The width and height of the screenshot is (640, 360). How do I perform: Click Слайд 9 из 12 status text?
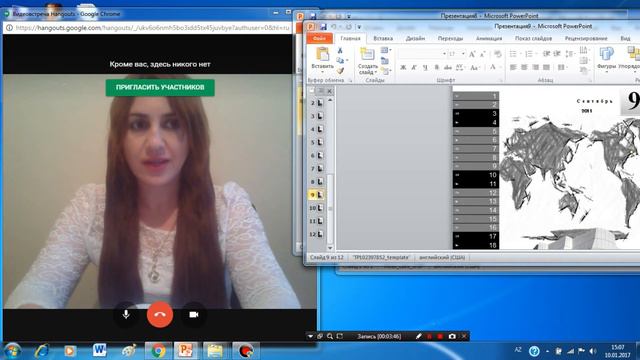tap(327, 258)
